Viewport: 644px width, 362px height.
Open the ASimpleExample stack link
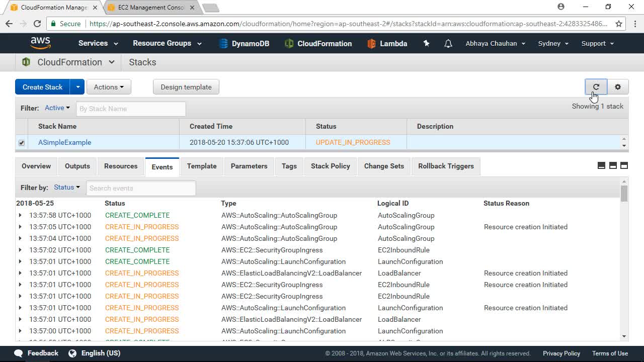click(65, 142)
